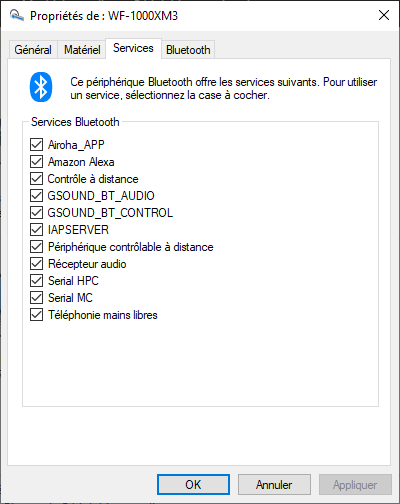Select the Services tab
This screenshot has width=400, height=504.
[133, 48]
